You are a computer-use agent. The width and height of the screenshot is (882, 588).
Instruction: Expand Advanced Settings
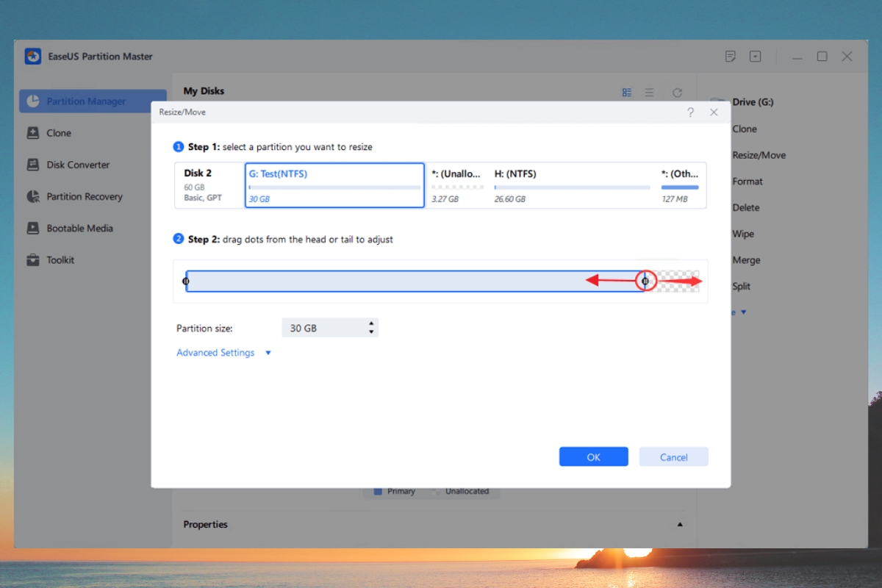224,353
